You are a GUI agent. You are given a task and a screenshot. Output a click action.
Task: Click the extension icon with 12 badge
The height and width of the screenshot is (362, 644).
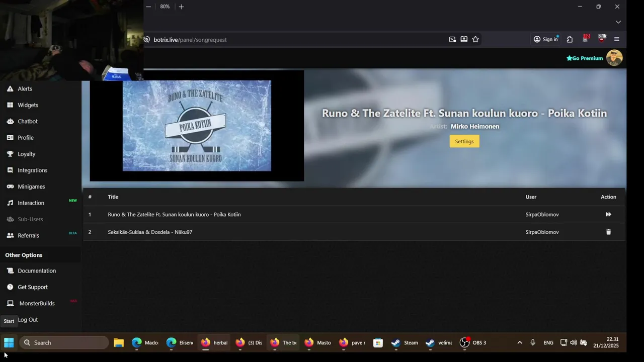pyautogui.click(x=586, y=39)
